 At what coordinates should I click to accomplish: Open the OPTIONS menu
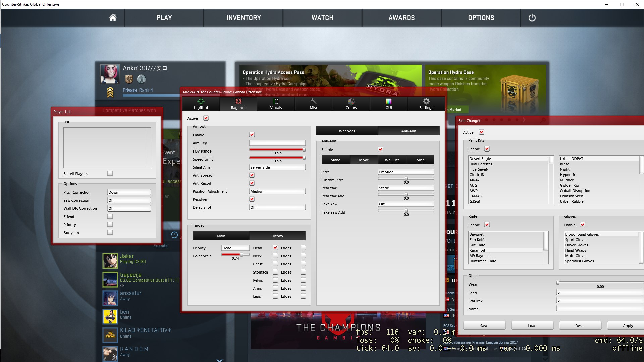481,18
